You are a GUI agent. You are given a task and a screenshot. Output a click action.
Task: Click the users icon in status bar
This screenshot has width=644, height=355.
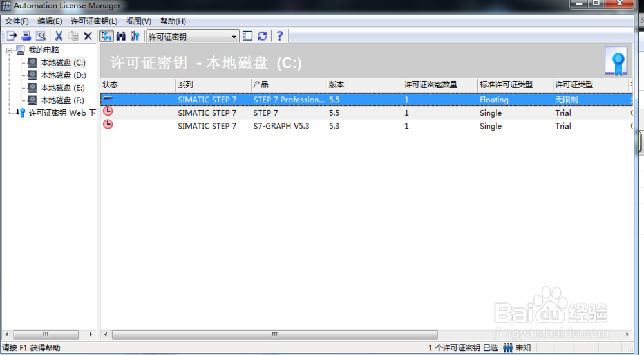(x=507, y=348)
